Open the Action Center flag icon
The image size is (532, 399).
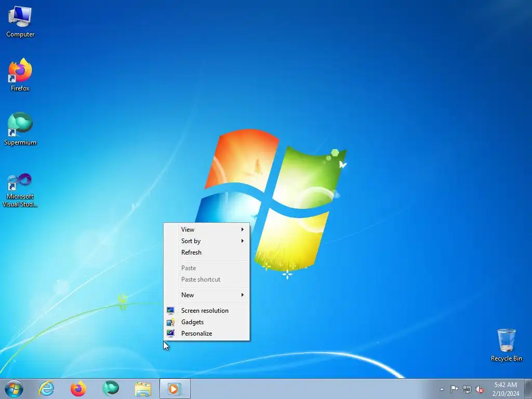tap(454, 389)
